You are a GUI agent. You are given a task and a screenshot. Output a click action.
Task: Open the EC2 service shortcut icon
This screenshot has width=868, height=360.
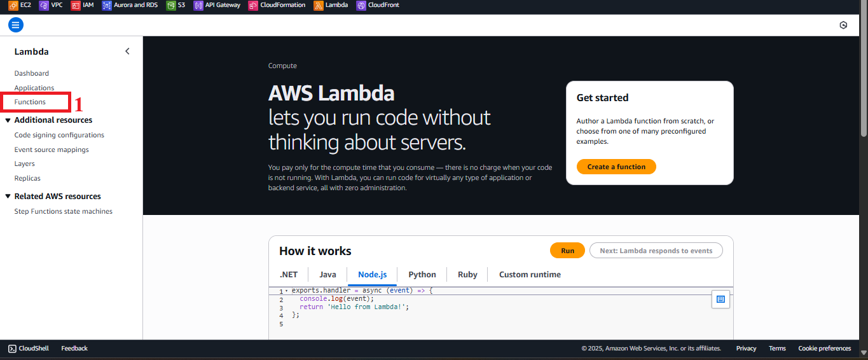tap(13, 5)
